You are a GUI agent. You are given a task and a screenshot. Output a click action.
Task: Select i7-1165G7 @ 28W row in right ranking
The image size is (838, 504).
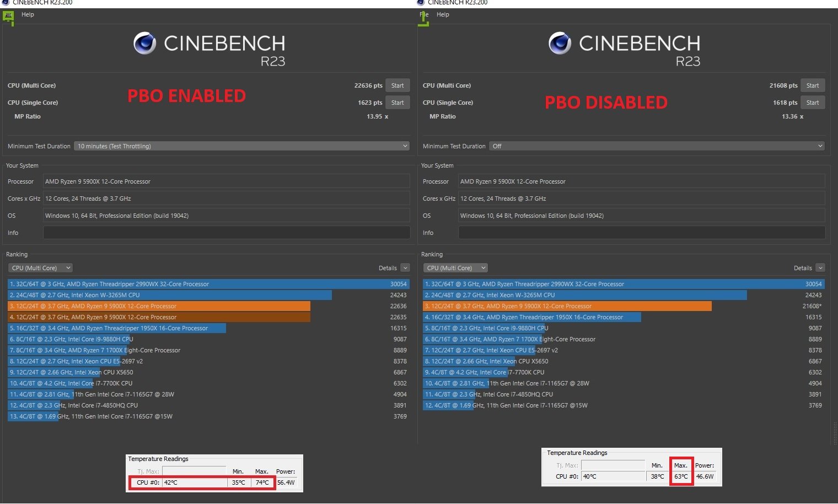pyautogui.click(x=624, y=383)
